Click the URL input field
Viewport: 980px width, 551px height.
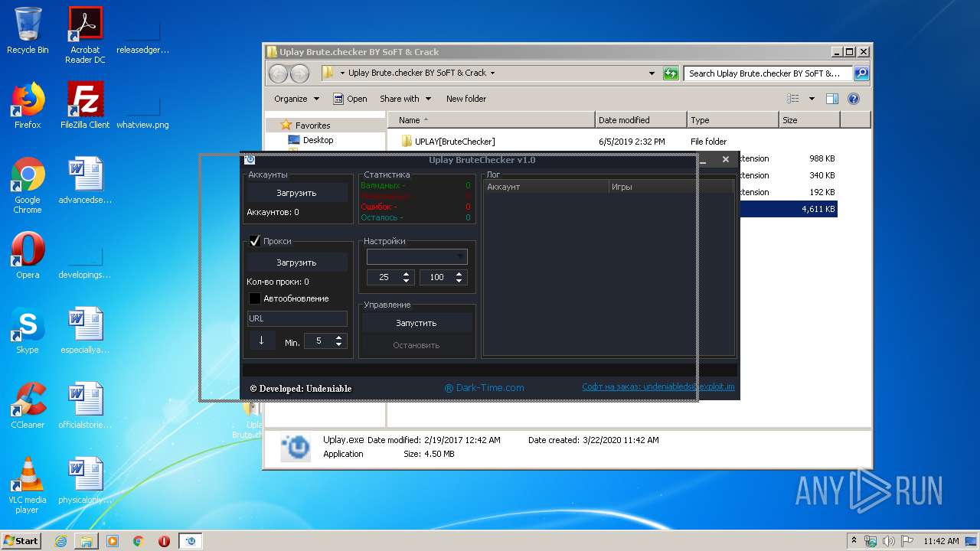(x=297, y=318)
